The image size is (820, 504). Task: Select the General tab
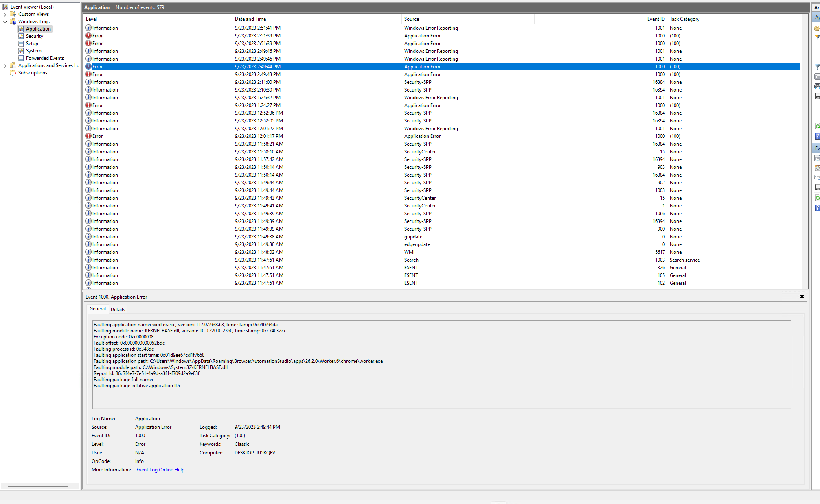click(98, 309)
